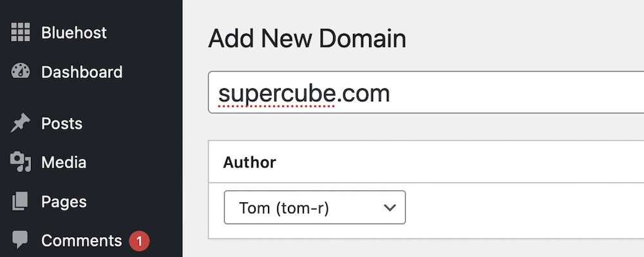Open the Comments menu label
This screenshot has width=644, height=257.
click(x=81, y=241)
